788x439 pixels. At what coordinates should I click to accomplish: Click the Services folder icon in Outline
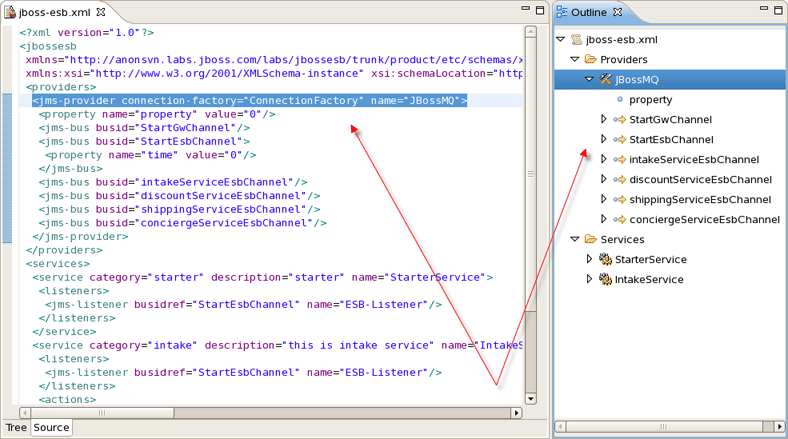pos(591,240)
